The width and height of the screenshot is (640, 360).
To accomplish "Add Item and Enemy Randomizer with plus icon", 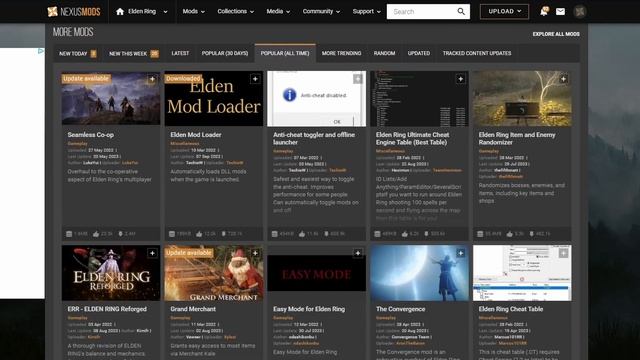I will pos(563,79).
